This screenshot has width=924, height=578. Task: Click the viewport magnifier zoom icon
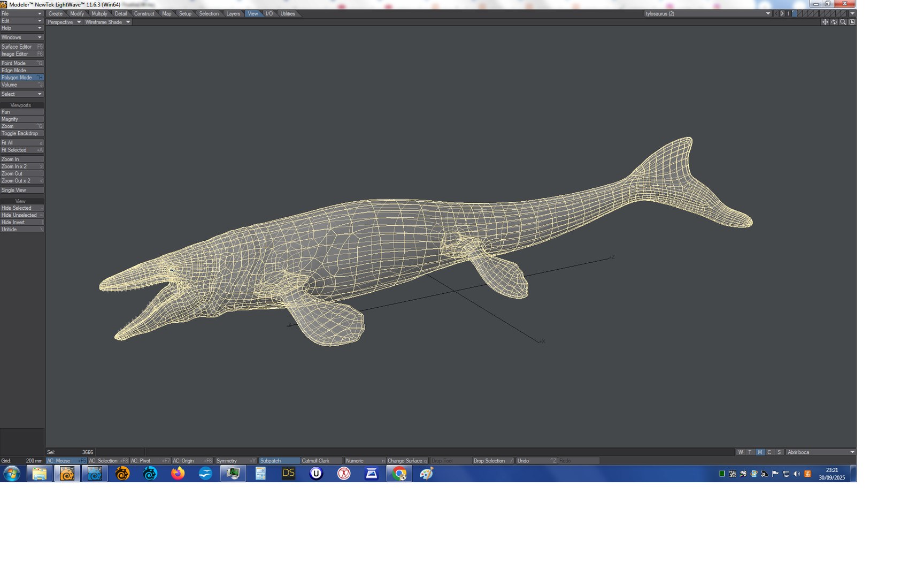pyautogui.click(x=843, y=22)
